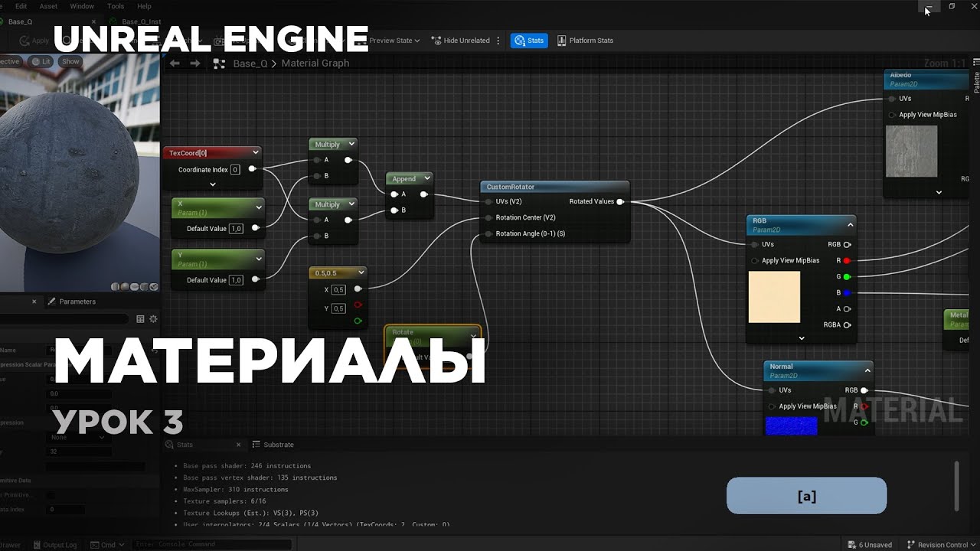
Task: Click the Albedo texture thumbnail
Action: pos(911,152)
